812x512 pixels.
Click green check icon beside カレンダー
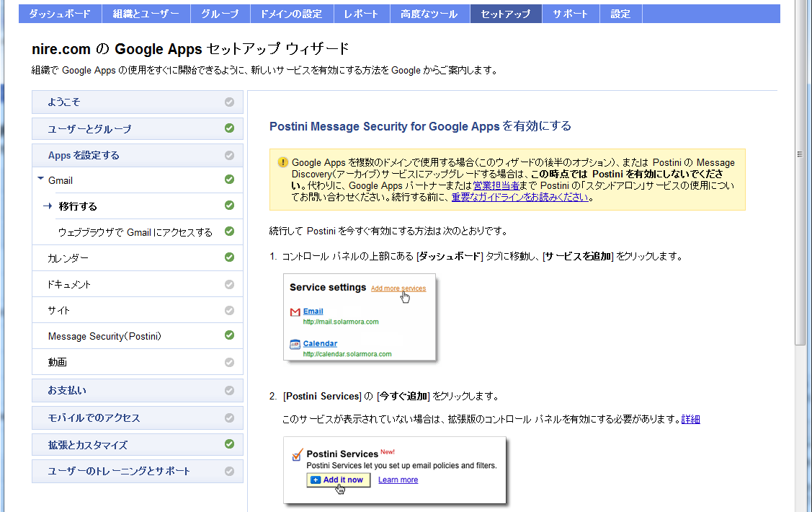(229, 257)
